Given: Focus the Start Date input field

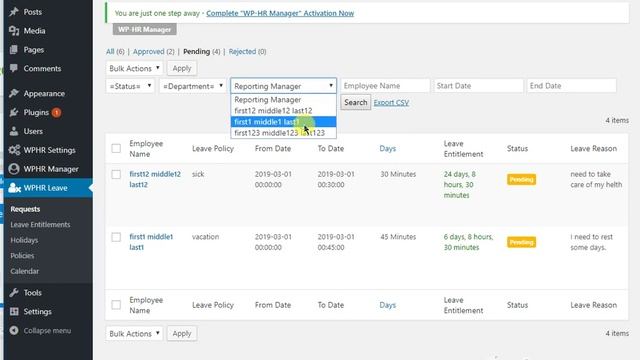Looking at the screenshot, I should coord(478,86).
